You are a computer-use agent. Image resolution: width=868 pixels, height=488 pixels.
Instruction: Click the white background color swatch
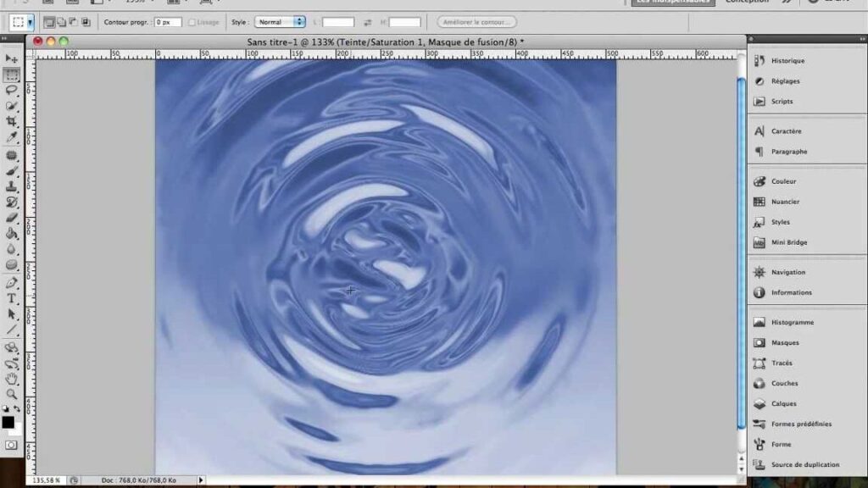(x=18, y=430)
